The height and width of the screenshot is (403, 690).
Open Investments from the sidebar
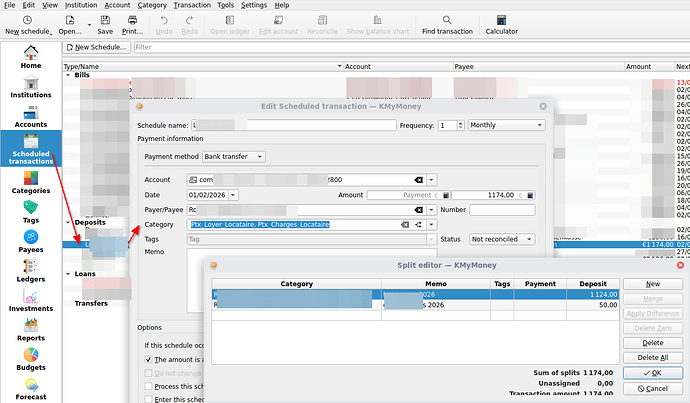(x=31, y=303)
